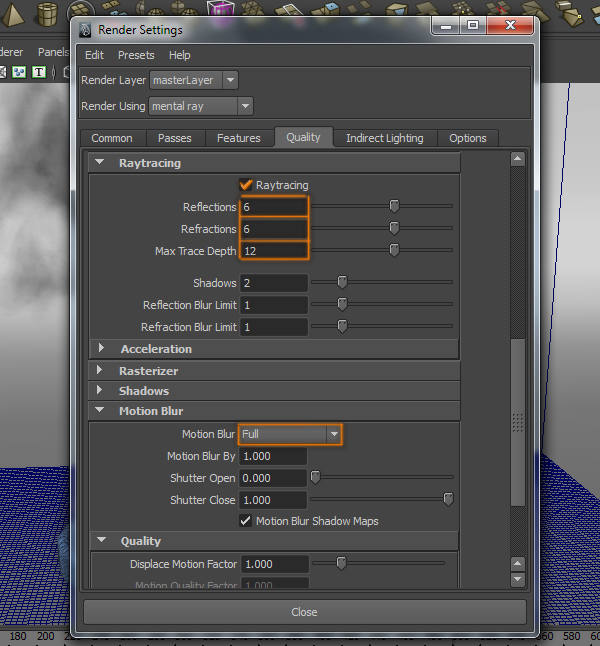This screenshot has height=646, width=600.
Task: Switch to the Features tab
Action: click(238, 138)
